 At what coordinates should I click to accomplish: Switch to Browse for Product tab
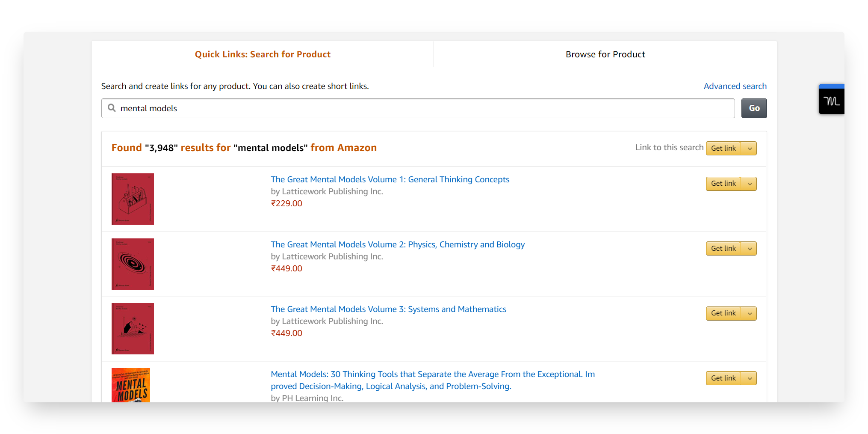tap(605, 54)
